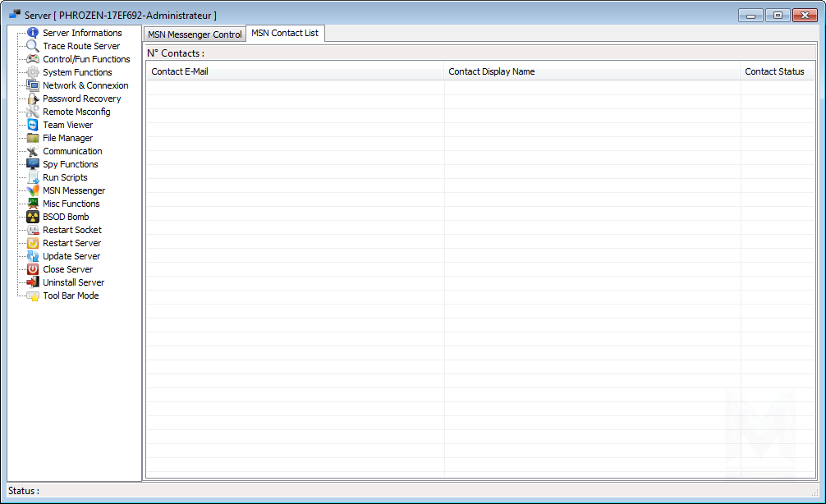Open the Control/Fun Functions item
The image size is (826, 504).
pos(86,59)
